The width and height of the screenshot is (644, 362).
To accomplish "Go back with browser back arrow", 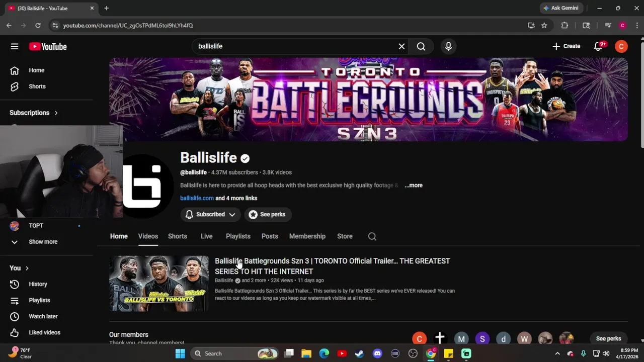I will 9,25.
